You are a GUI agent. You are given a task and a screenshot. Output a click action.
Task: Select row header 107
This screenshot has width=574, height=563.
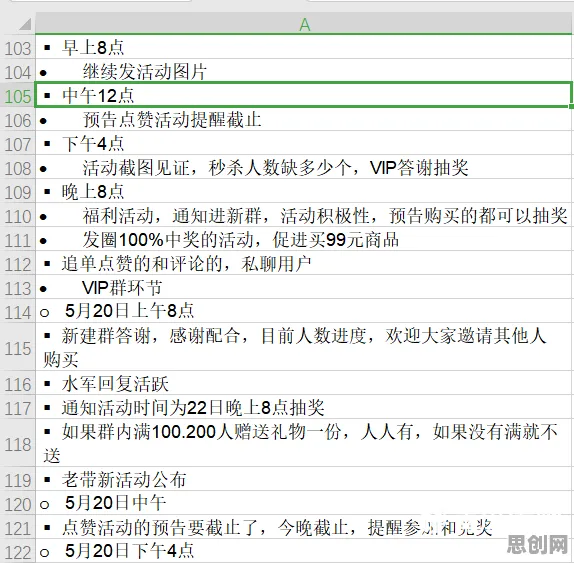click(x=18, y=144)
